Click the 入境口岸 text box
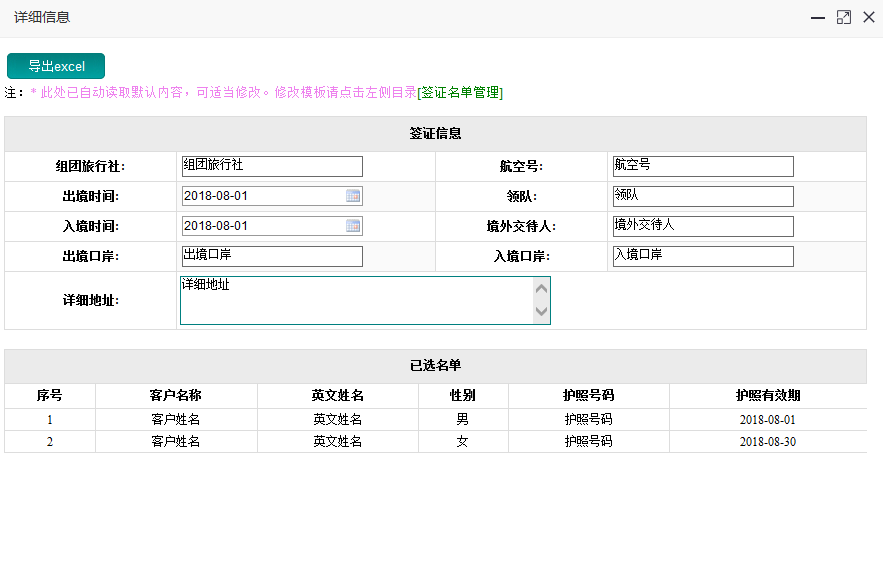The height and width of the screenshot is (566, 883). click(702, 257)
